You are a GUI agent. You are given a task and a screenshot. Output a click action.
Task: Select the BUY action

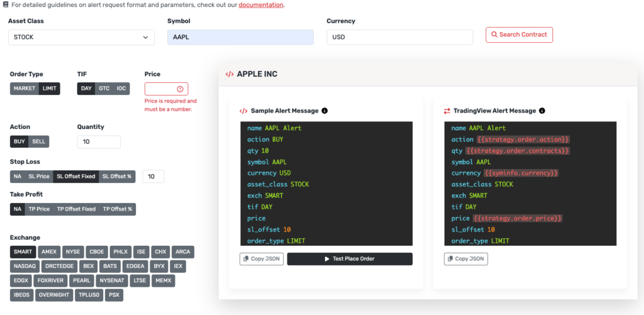click(19, 141)
